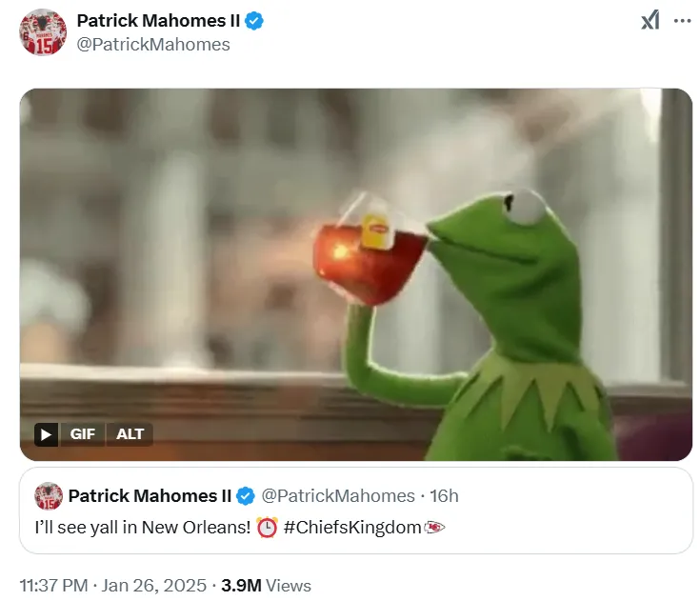Play the Kermit GIF
This screenshot has height=601, width=700.
(x=46, y=434)
